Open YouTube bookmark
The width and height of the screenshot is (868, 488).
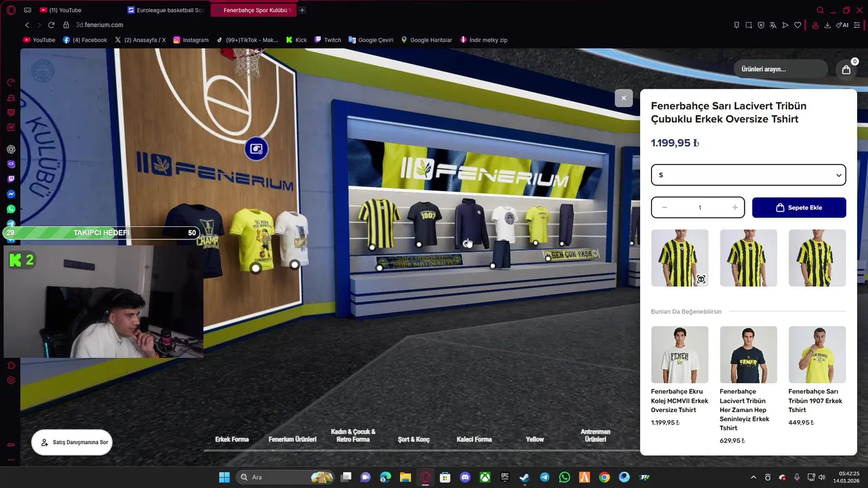[39, 40]
